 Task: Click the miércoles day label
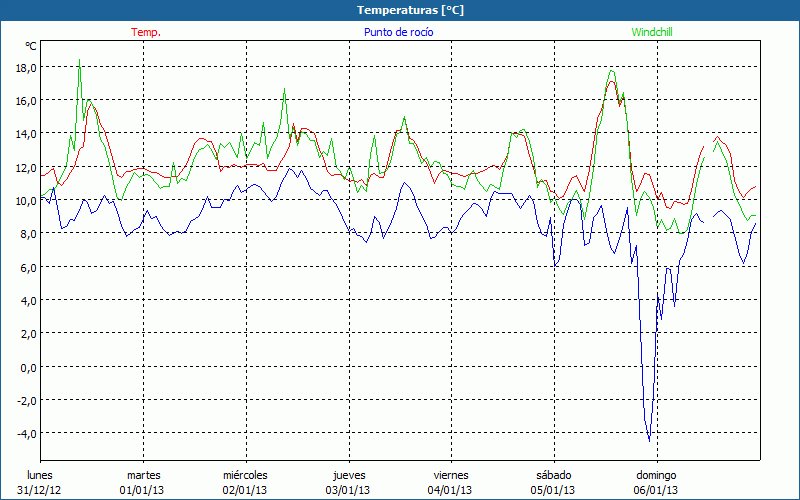point(245,475)
